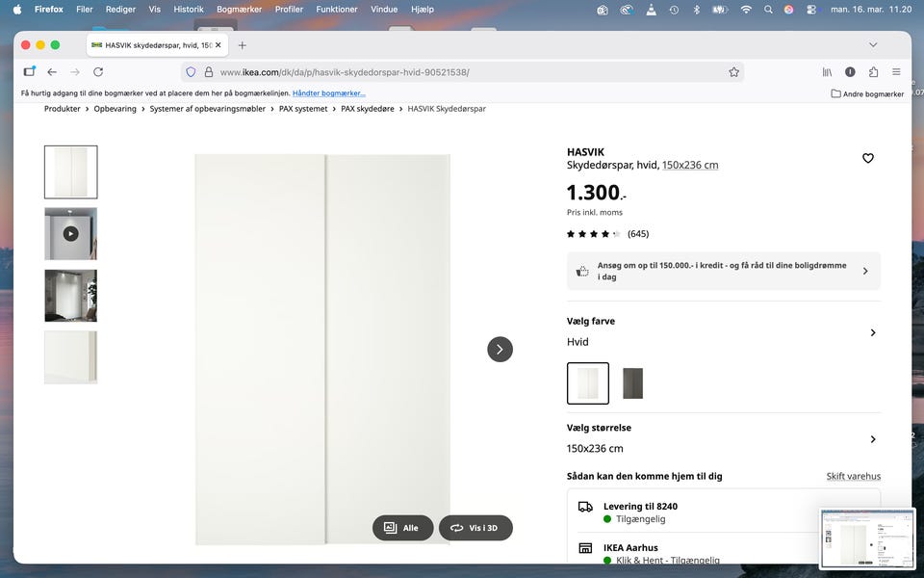Open the Bogmærker menu
The height and width of the screenshot is (578, 924).
tap(240, 10)
